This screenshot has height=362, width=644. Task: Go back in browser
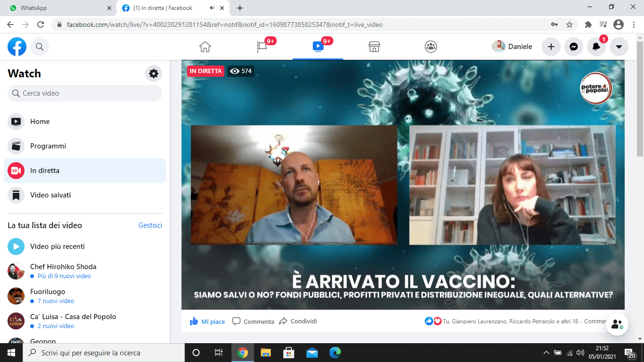(x=10, y=25)
